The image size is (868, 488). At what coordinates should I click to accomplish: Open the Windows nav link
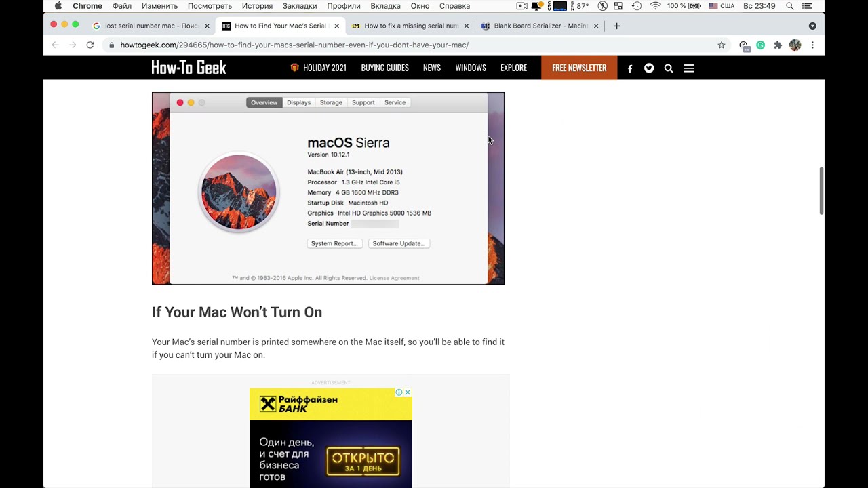(x=471, y=68)
